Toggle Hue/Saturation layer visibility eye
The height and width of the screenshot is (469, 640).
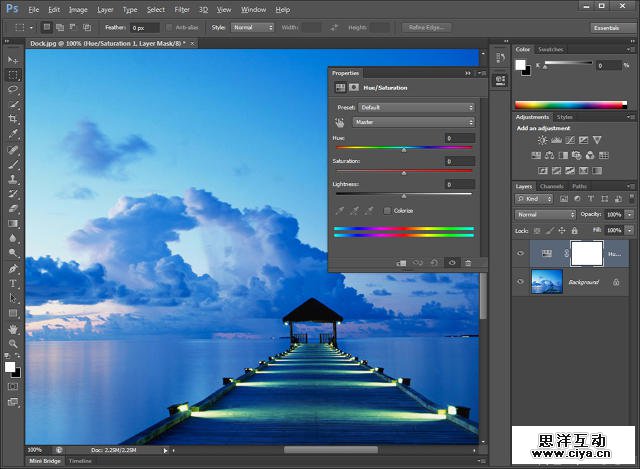(521, 254)
